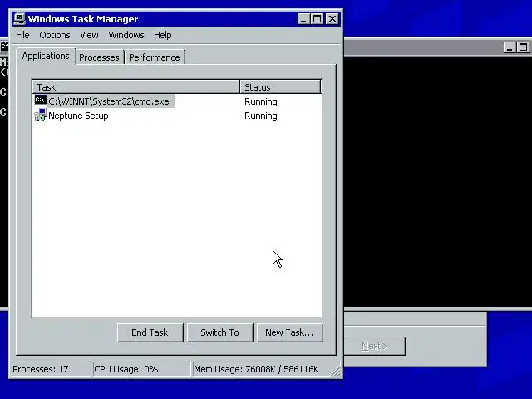Image resolution: width=532 pixels, height=399 pixels.
Task: Click the Task Manager title bar icon
Action: (x=20, y=18)
